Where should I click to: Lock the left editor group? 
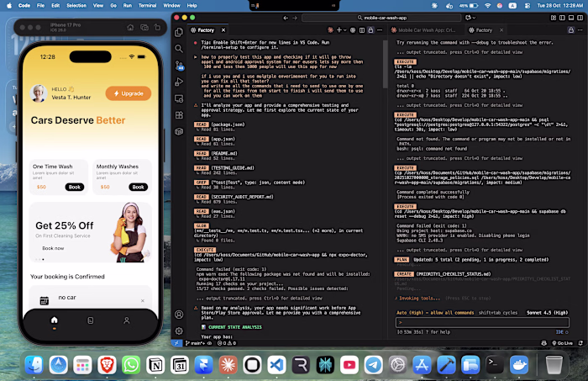371,30
